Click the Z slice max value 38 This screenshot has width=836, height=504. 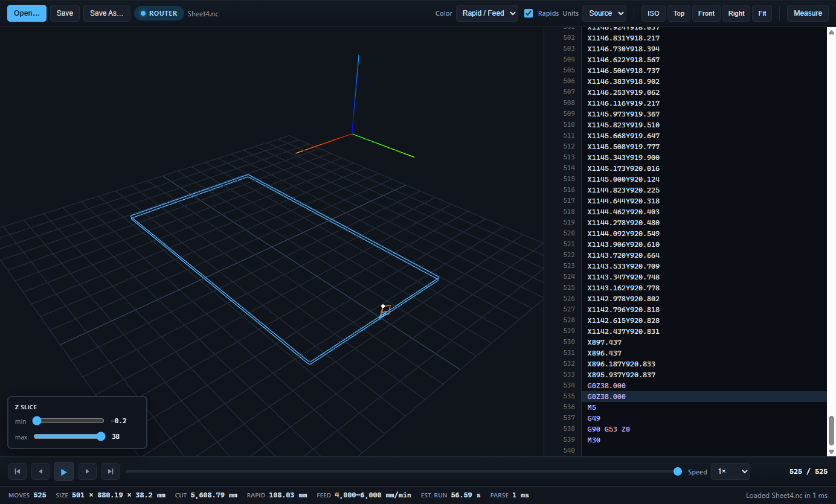[116, 436]
